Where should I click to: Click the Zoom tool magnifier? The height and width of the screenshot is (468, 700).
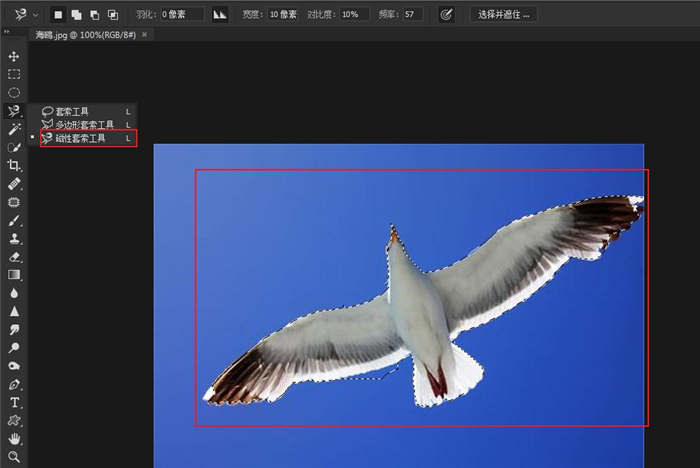tap(14, 457)
